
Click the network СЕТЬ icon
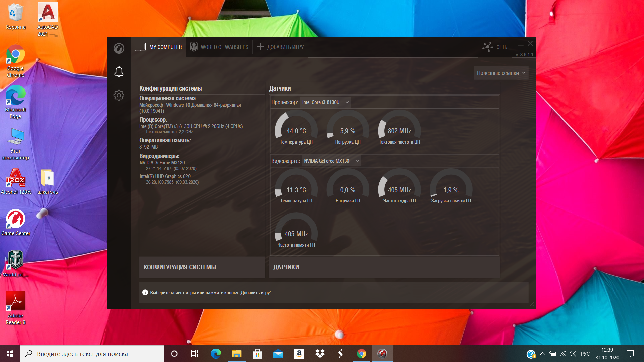[x=488, y=47]
